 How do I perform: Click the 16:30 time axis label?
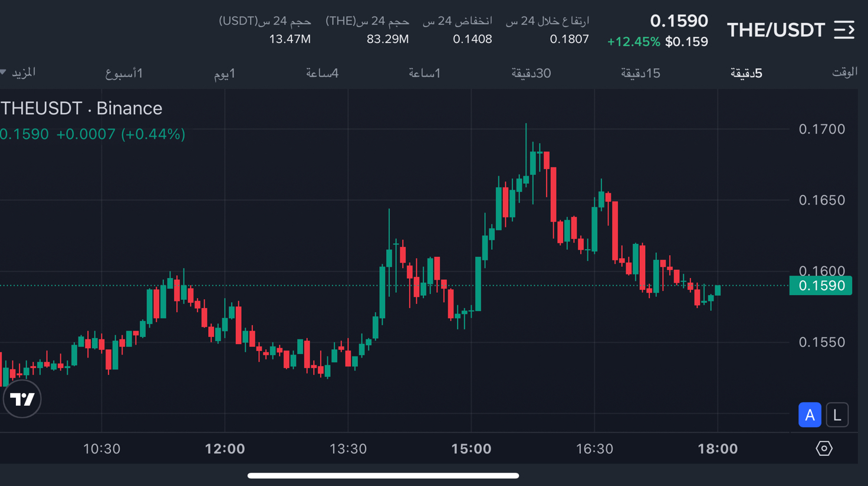(x=594, y=449)
